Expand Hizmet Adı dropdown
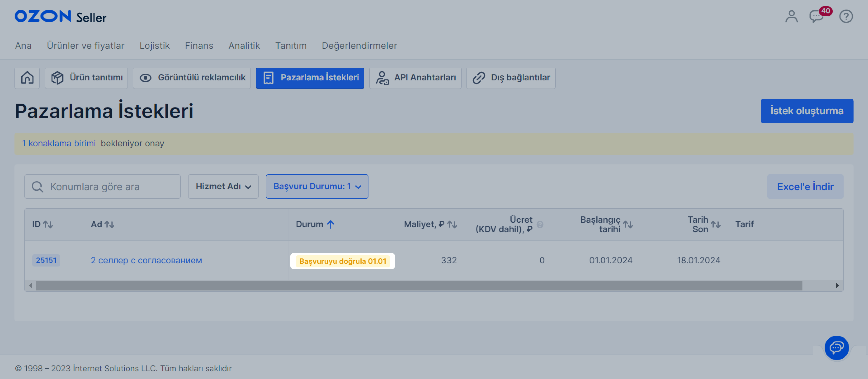 point(223,187)
